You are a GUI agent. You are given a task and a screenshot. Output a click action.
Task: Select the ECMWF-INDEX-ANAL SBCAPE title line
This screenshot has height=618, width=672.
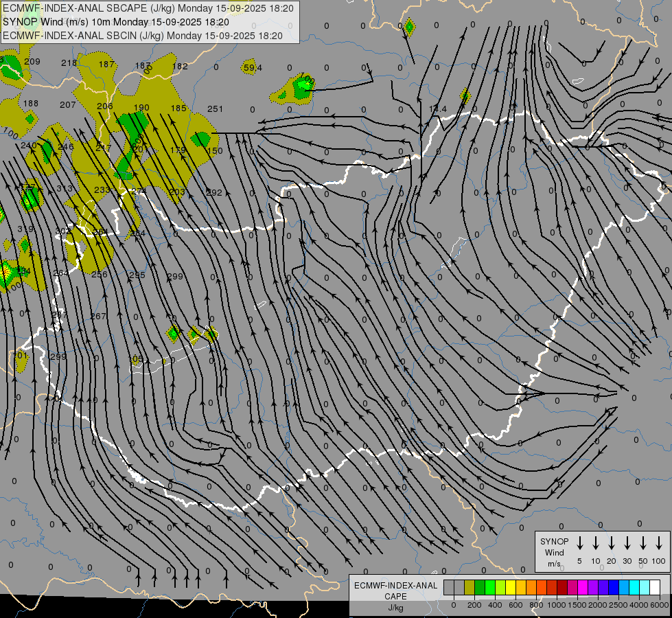pyautogui.click(x=148, y=9)
